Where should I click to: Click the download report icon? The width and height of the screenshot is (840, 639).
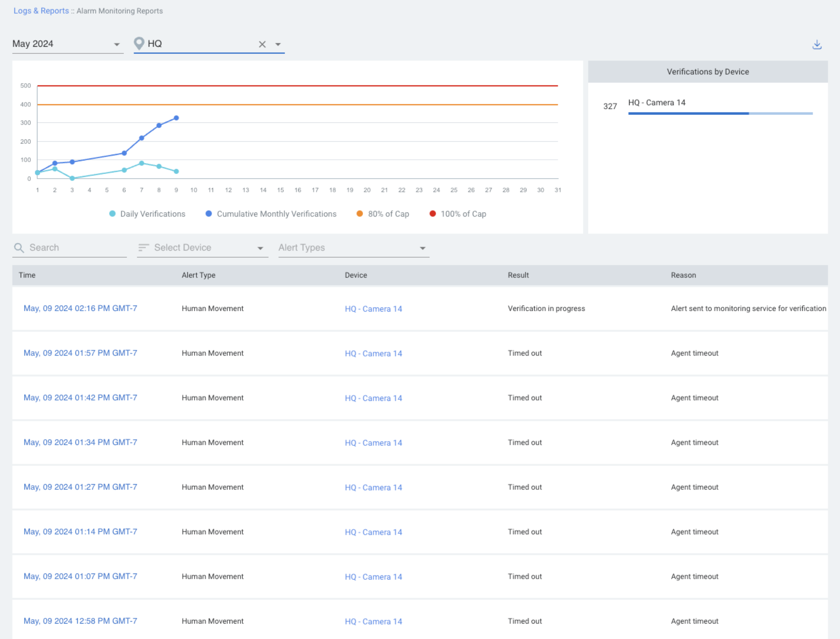pyautogui.click(x=816, y=44)
